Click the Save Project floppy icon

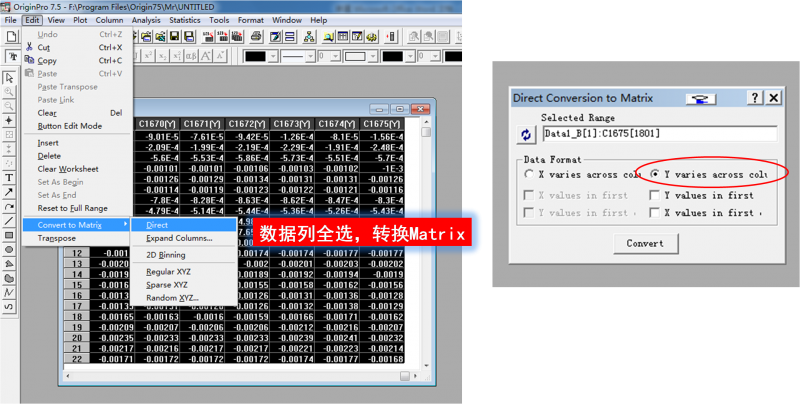(174, 37)
